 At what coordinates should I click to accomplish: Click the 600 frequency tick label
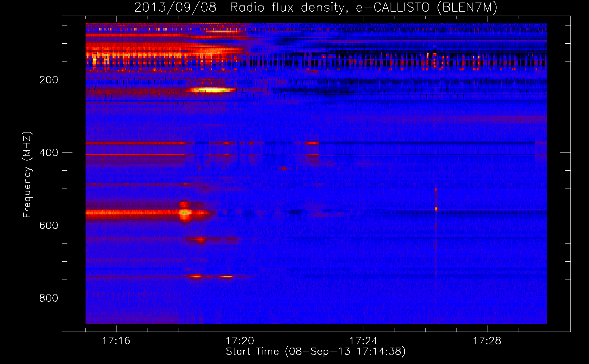click(x=49, y=225)
